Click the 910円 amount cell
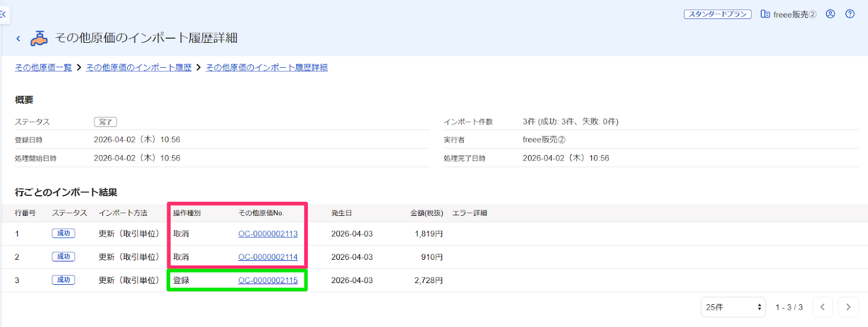This screenshot has width=868, height=327. click(x=432, y=257)
